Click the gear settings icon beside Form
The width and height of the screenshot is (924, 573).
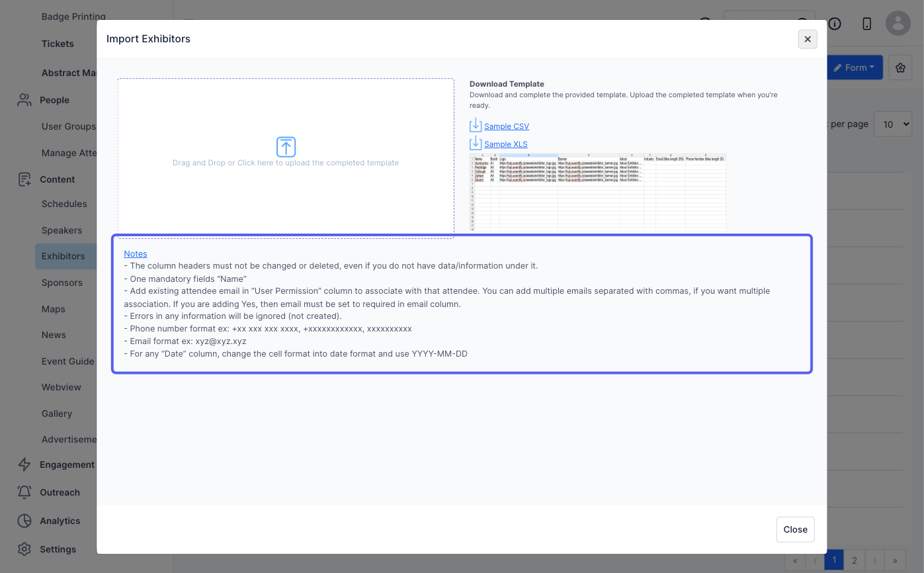coord(900,67)
